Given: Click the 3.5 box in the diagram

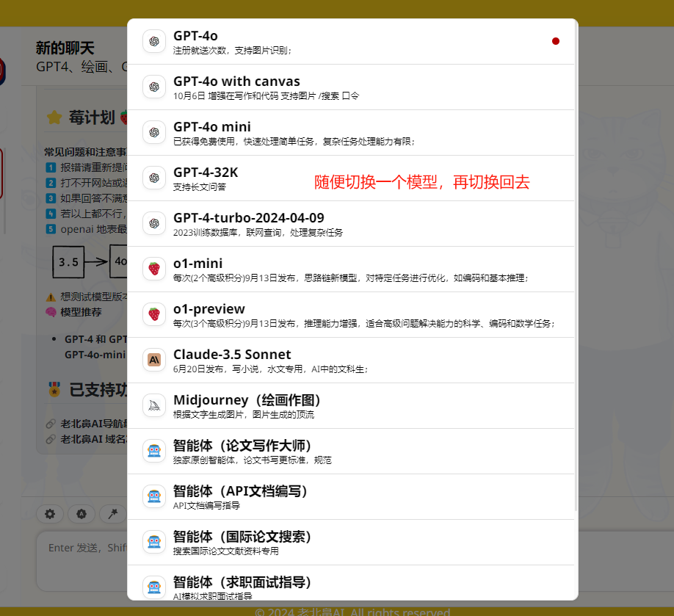Looking at the screenshot, I should click(68, 262).
